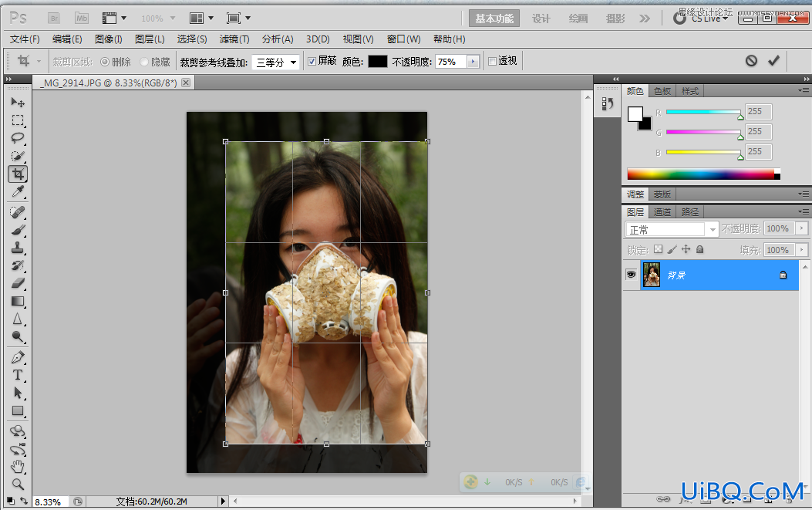The height and width of the screenshot is (510, 812).
Task: Select the Move tool
Action: (x=18, y=102)
